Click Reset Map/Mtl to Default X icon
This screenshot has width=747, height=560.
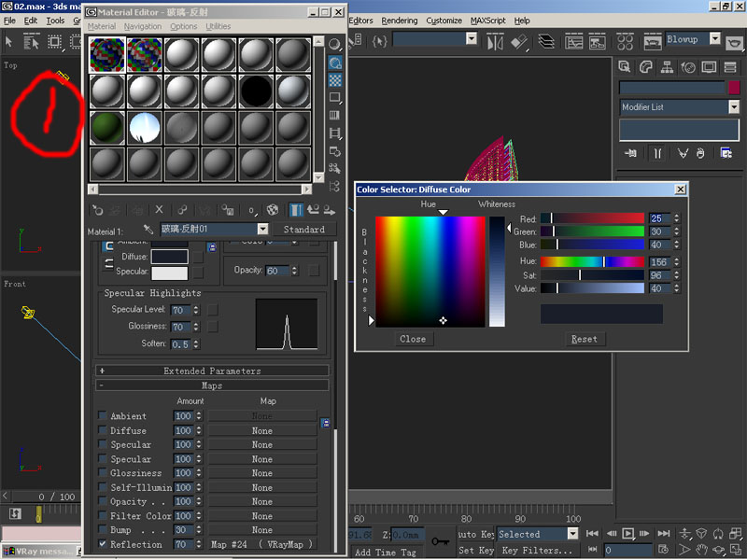(x=159, y=210)
